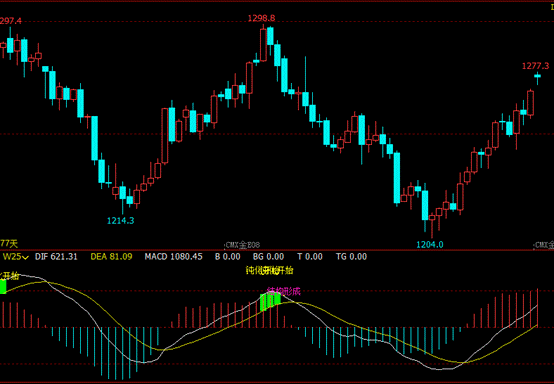
Task: Click the T 0.00 indicator value
Action: tap(310, 257)
